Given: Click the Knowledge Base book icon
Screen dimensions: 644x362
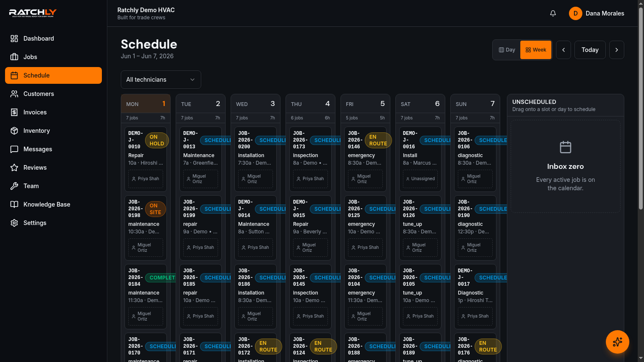Looking at the screenshot, I should pyautogui.click(x=14, y=204).
